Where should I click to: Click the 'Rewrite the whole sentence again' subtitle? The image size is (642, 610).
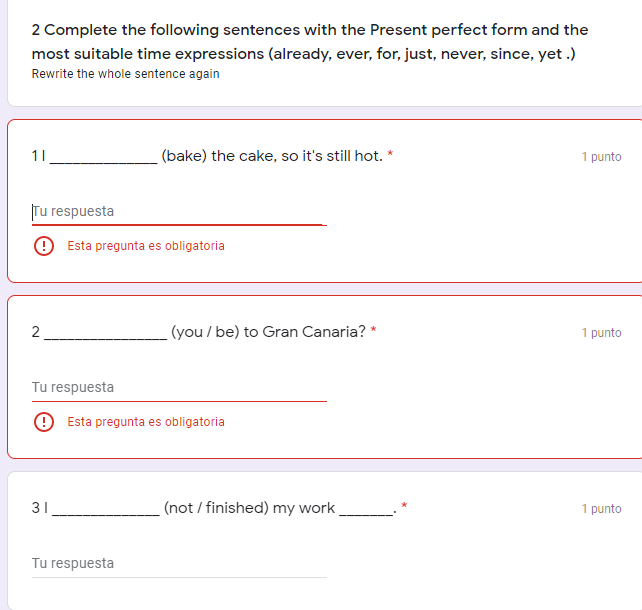point(126,74)
